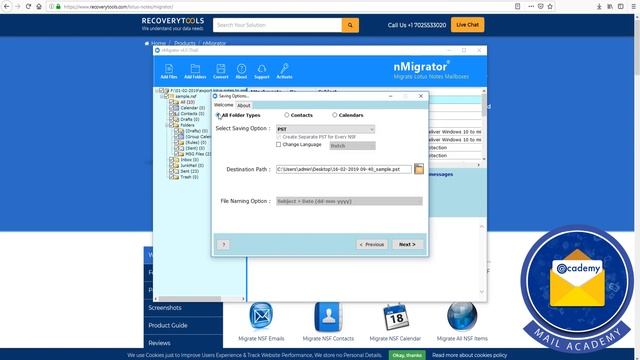The width and height of the screenshot is (640, 360).
Task: Click the ? help button
Action: point(223,244)
